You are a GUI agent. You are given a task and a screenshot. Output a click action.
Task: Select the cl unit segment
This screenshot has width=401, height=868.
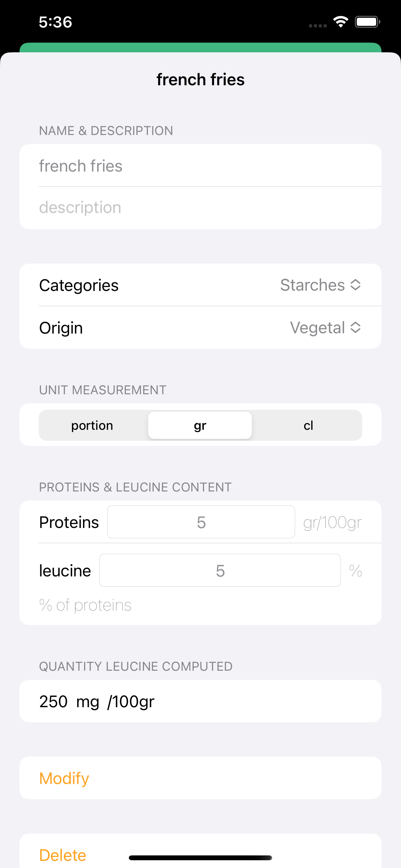coord(308,425)
